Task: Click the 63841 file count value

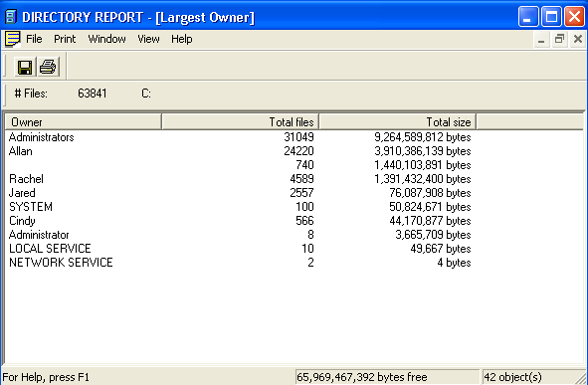Action: 93,94
